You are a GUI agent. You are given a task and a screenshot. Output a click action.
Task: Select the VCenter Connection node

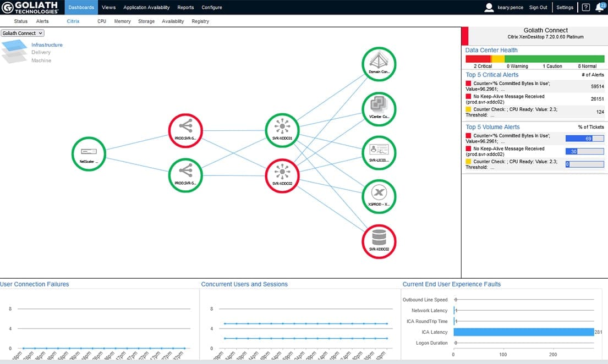click(379, 108)
